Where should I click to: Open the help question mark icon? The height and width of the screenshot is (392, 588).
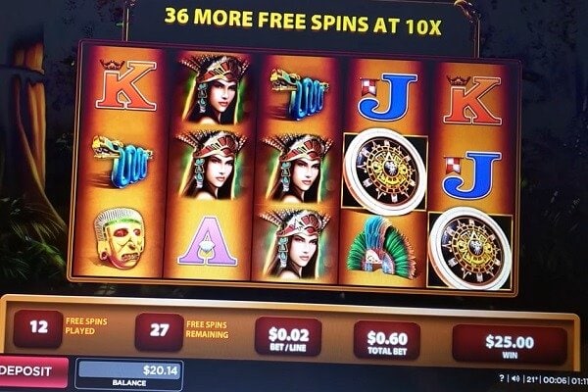click(502, 378)
